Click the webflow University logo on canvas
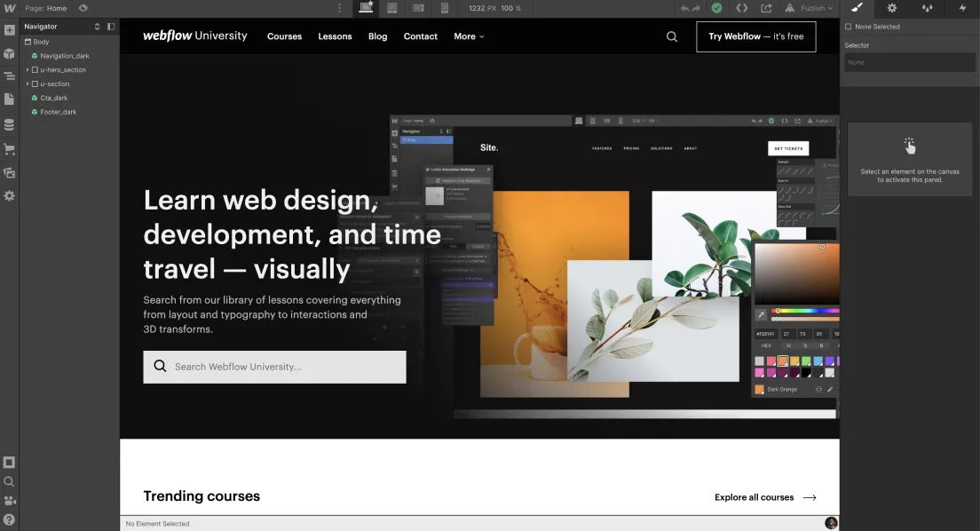Screen dimensions: 980x531 pos(195,36)
